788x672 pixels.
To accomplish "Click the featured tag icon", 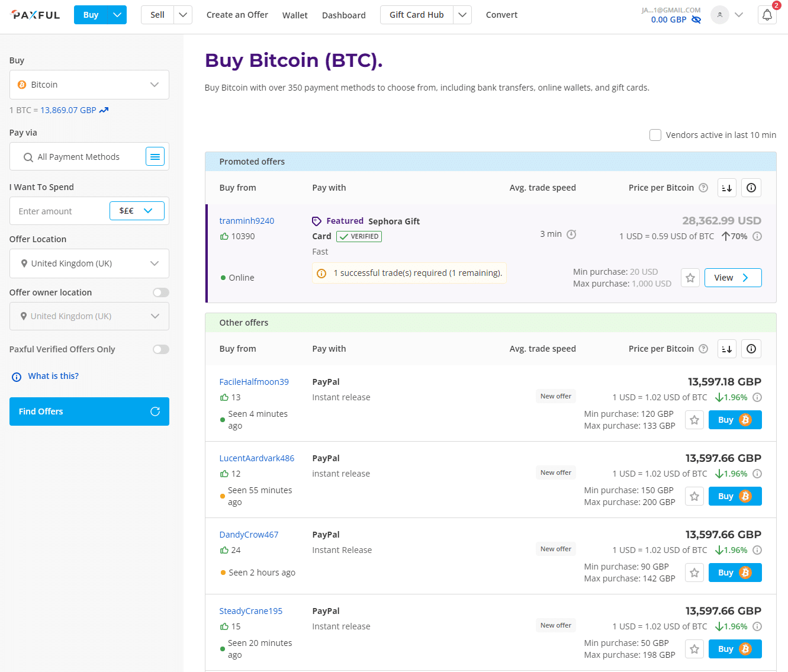I will point(317,221).
